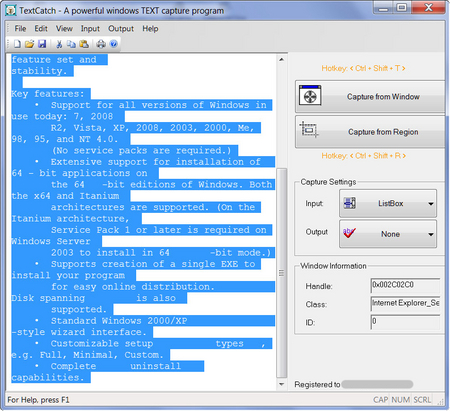Screen dimensions: 450x411
Task: Click the Capture from Region button
Action: (x=370, y=132)
